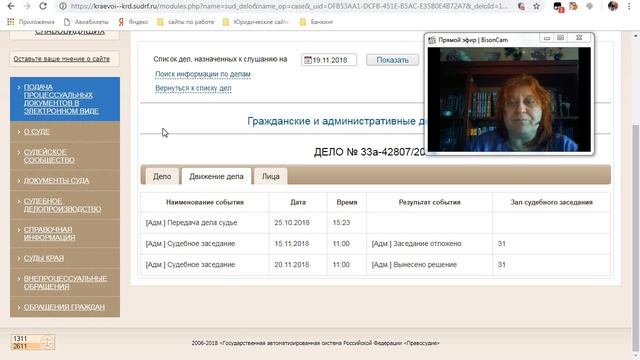Screen dimensions: 640x360
Task: Open the Приложения apps grid icon
Action: (11, 22)
